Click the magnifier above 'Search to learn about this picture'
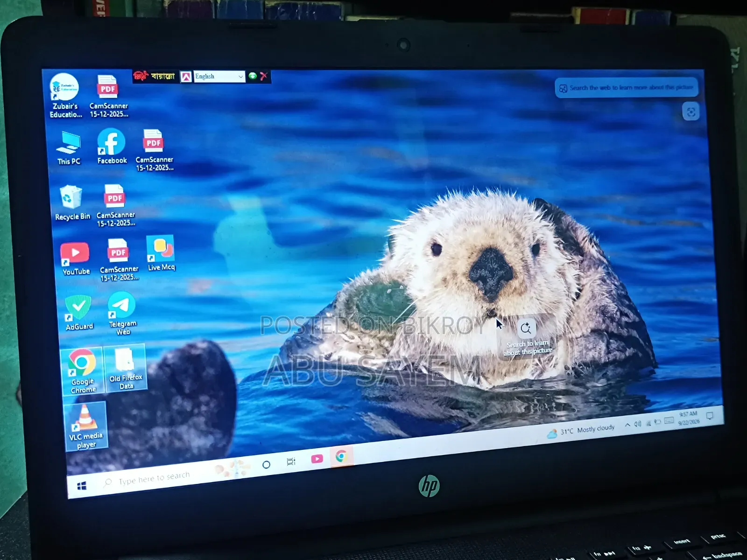747x560 pixels. (x=526, y=328)
